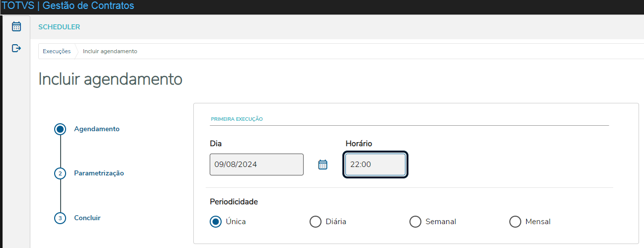
Task: Click the Incluir agendamento breadcrumb
Action: pos(110,51)
